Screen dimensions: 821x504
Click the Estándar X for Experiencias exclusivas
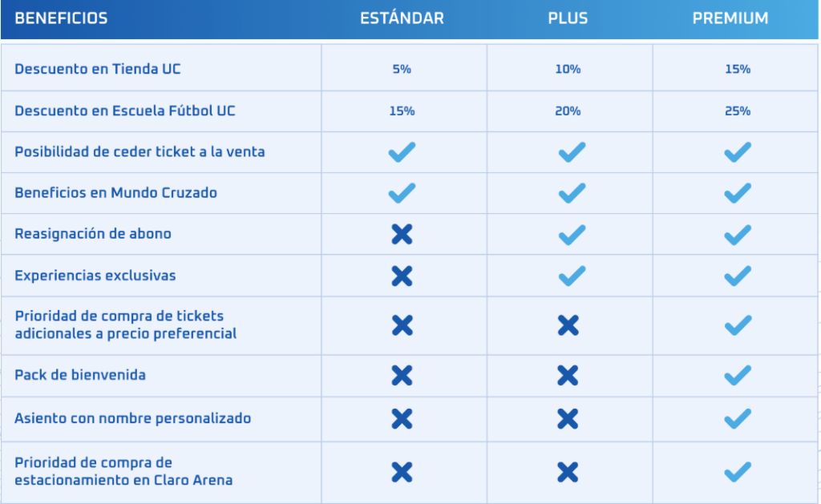(402, 276)
